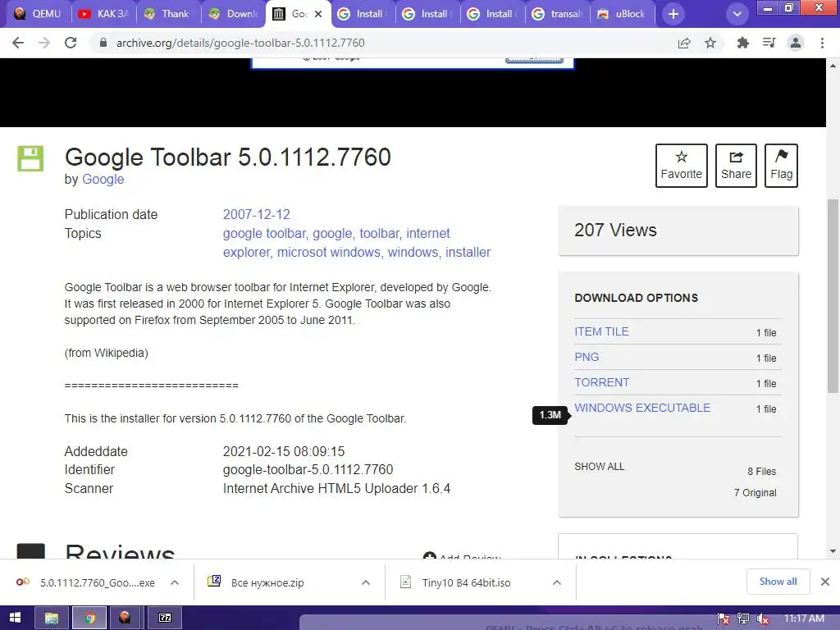Click the muted volume tray icon
This screenshot has width=840, height=630.
coord(762,619)
